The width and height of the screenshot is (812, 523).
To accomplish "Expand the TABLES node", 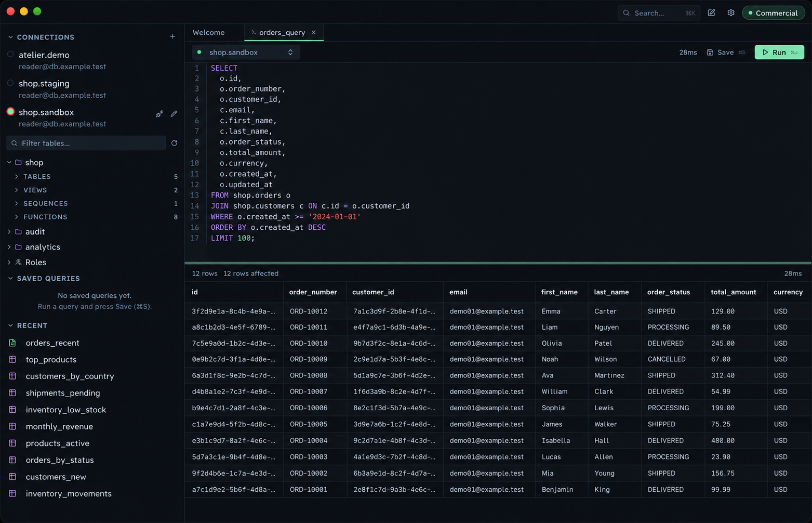I will 17,177.
